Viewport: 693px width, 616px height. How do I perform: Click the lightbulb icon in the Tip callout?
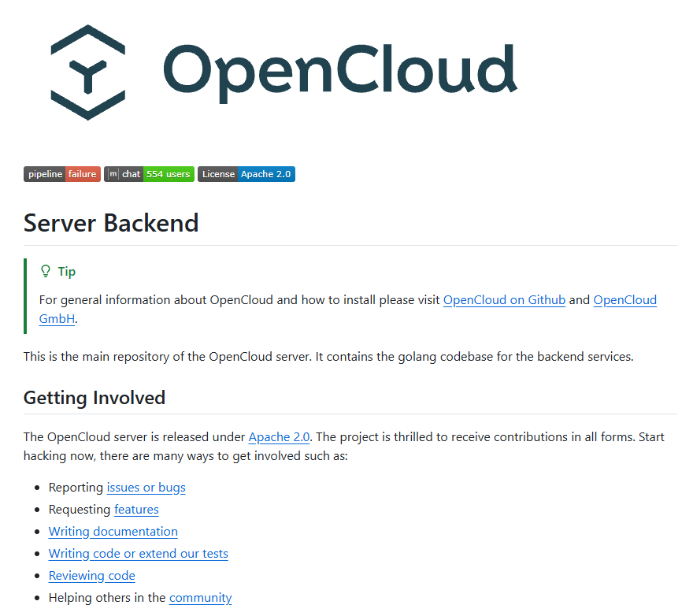46,271
